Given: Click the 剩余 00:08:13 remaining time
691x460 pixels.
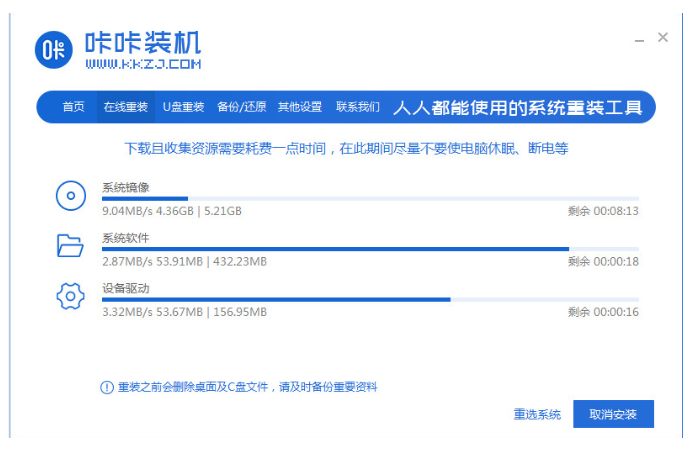Looking at the screenshot, I should pos(603,211).
